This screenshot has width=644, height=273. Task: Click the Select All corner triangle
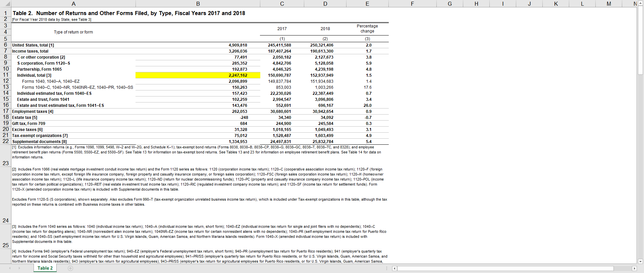7,4
